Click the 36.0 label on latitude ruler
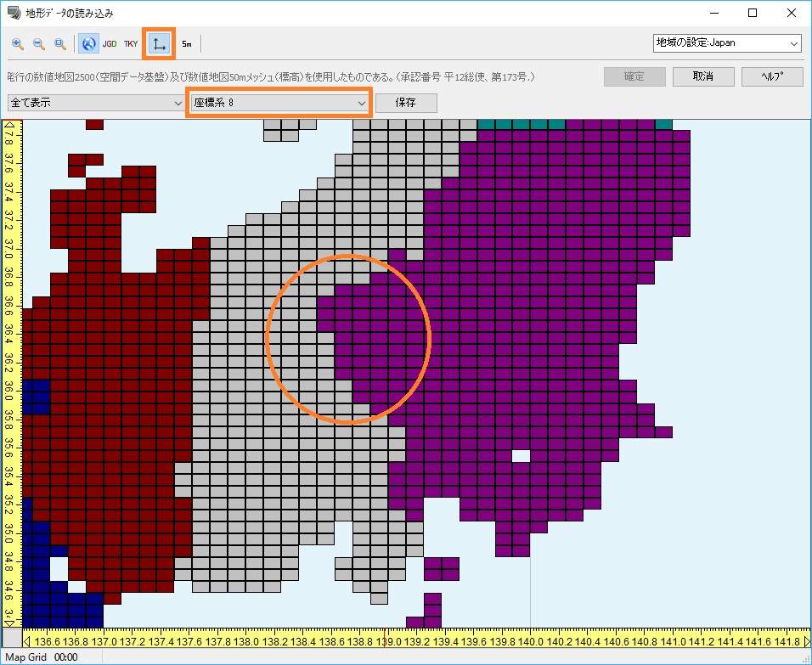 pyautogui.click(x=8, y=391)
